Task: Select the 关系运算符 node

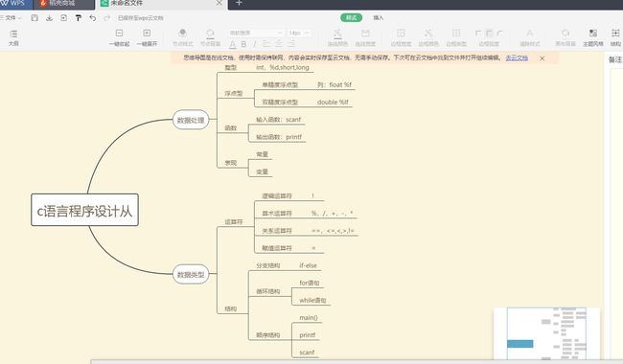Action: (277, 231)
